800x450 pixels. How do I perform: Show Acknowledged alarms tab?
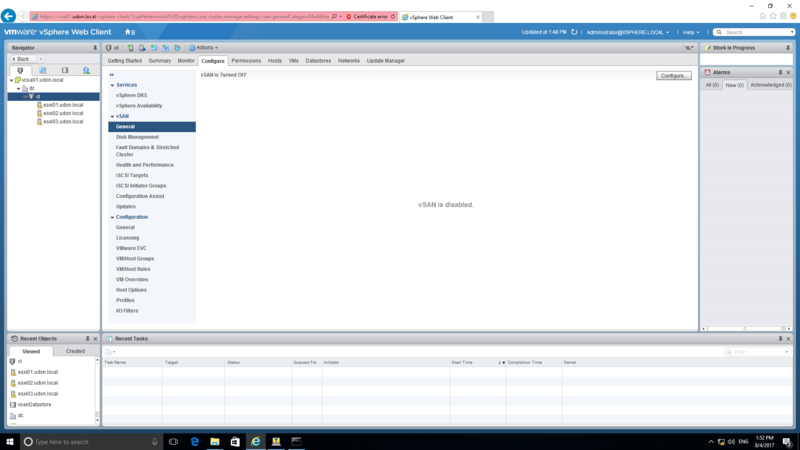click(x=770, y=85)
